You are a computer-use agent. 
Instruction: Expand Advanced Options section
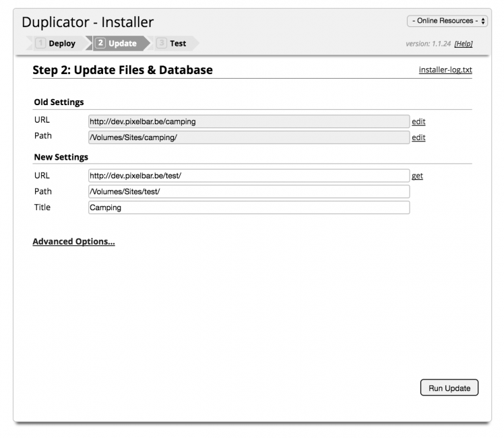pos(73,241)
